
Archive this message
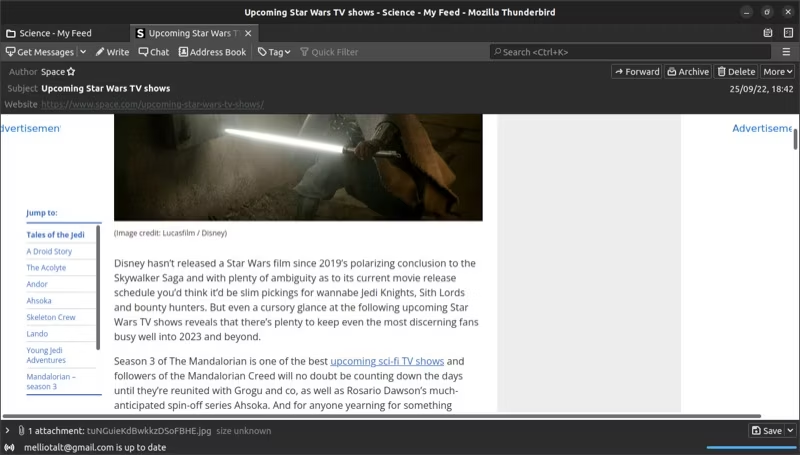point(688,72)
